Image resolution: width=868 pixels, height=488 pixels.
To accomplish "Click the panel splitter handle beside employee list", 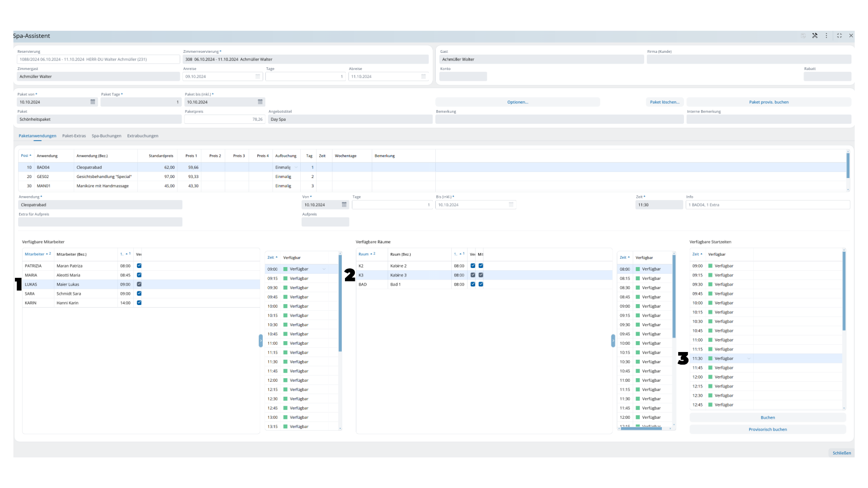I will (261, 341).
